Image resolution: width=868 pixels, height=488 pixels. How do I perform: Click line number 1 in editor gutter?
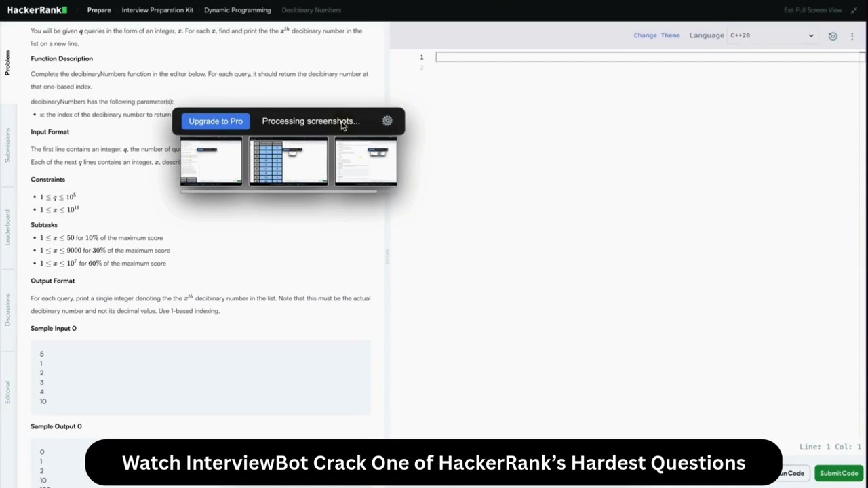(421, 57)
